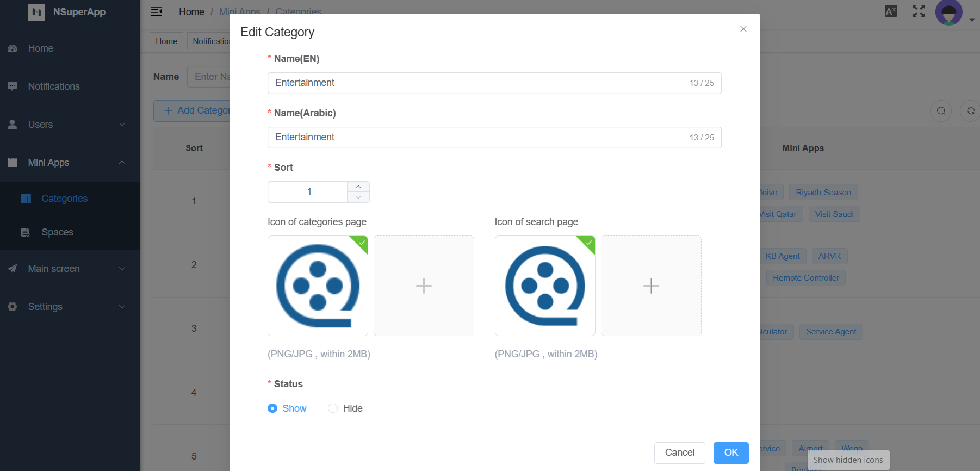Screen dimensions: 980x471
Task: Open Notifications in the sidebar
Action: (x=54, y=86)
